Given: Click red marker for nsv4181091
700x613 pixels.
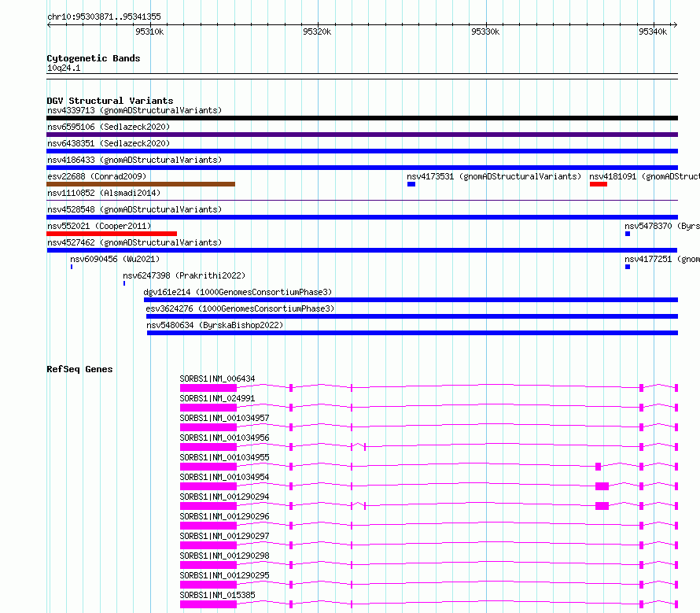Looking at the screenshot, I should point(599,184).
